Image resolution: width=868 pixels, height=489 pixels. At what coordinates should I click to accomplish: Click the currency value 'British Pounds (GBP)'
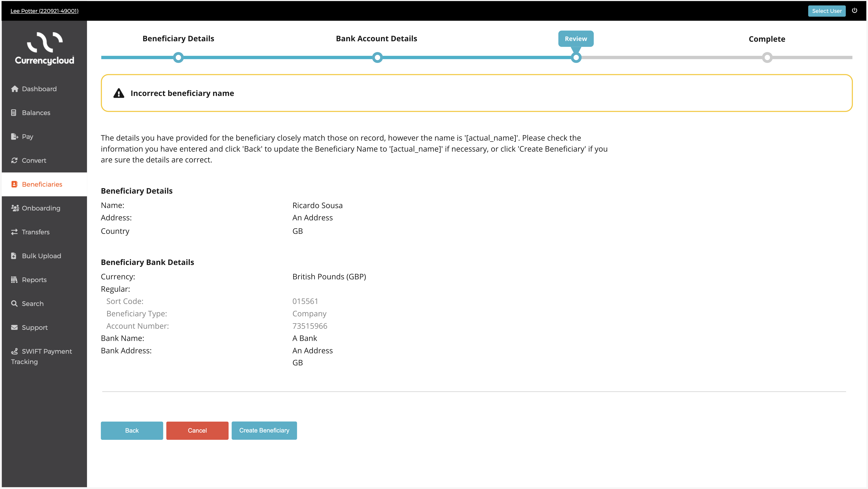coord(329,277)
